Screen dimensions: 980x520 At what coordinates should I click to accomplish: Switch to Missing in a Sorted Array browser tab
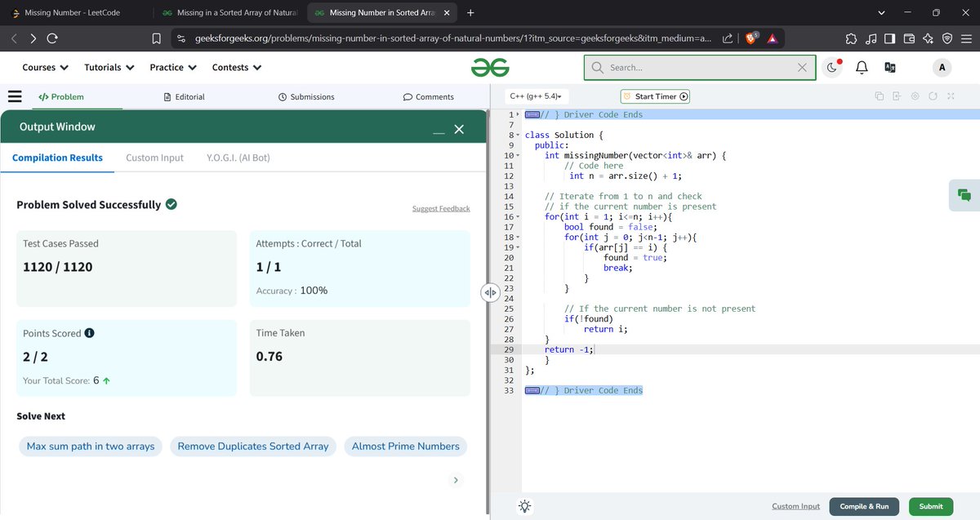click(x=231, y=13)
